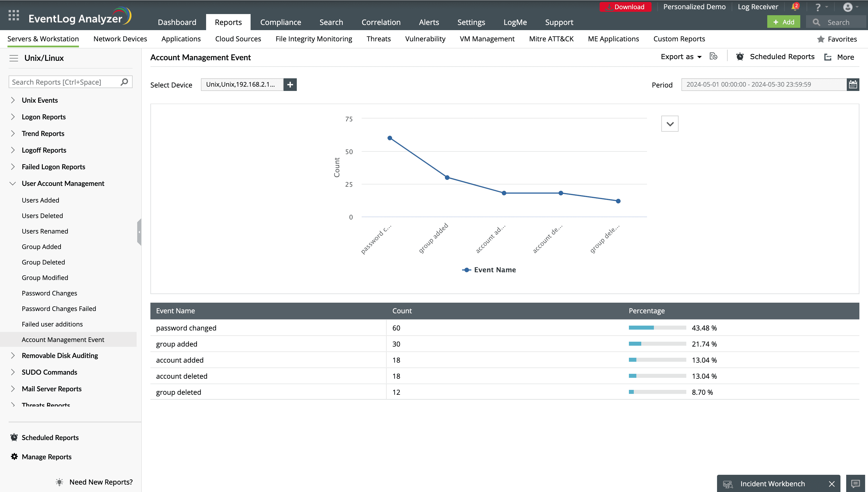This screenshot has width=868, height=492.
Task: Switch to the Compliance tab
Action: 280,22
